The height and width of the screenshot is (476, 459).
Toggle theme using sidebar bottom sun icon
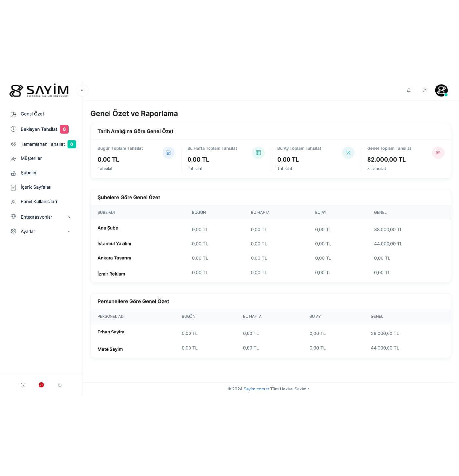click(23, 385)
